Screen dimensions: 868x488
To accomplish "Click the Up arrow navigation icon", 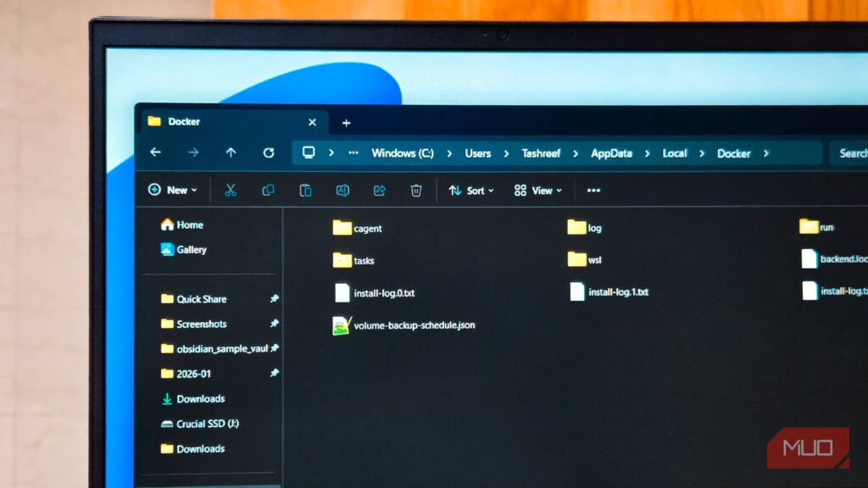I will [x=231, y=152].
